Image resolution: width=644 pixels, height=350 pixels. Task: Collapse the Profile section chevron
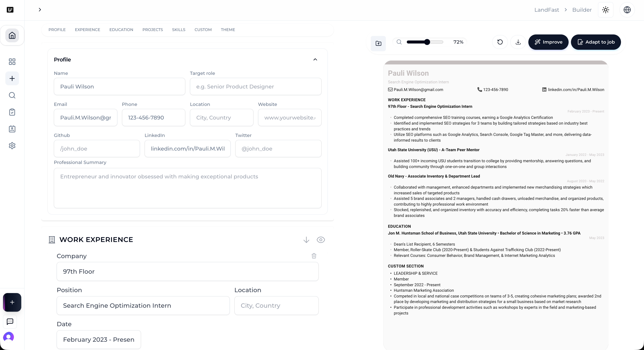coord(315,60)
